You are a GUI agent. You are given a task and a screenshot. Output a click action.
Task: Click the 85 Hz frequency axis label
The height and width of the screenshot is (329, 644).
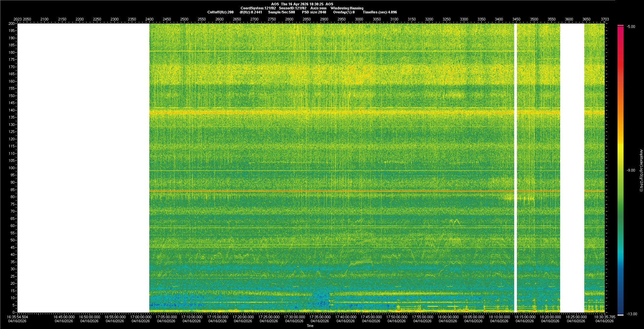12,190
